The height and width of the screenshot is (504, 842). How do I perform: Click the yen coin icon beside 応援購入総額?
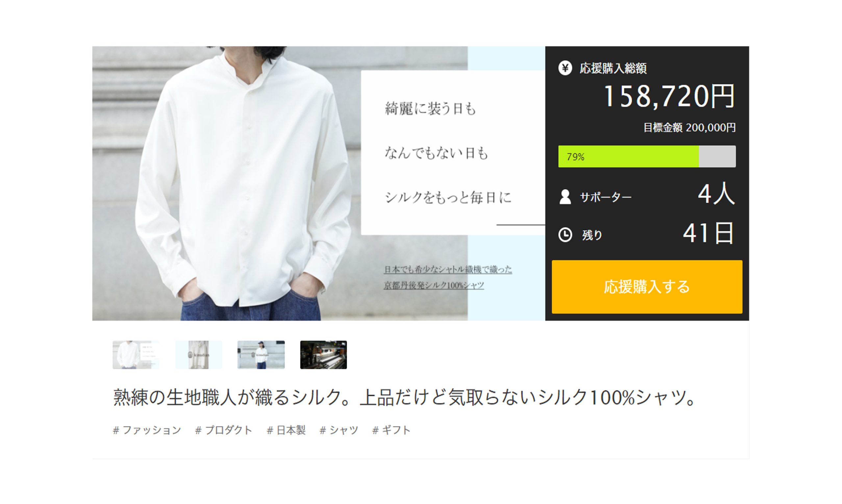pyautogui.click(x=565, y=68)
